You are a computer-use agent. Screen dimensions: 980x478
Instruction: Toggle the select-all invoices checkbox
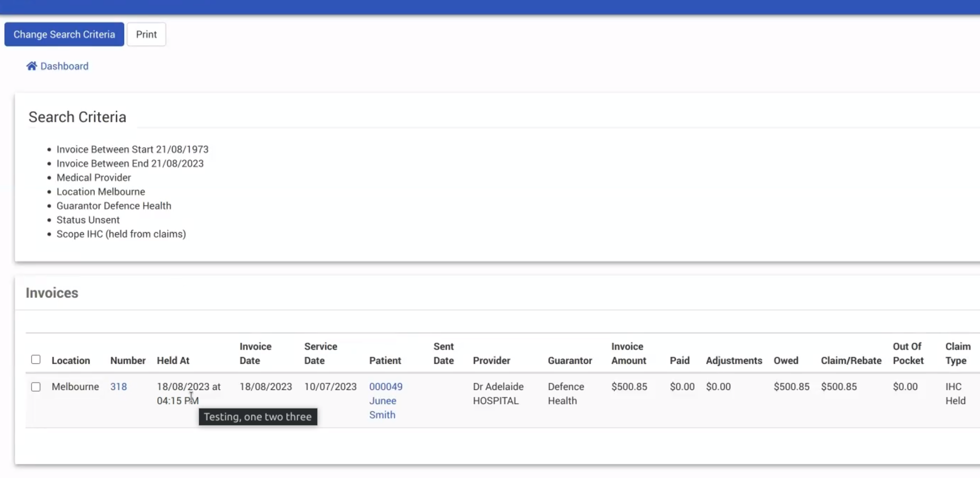[36, 359]
